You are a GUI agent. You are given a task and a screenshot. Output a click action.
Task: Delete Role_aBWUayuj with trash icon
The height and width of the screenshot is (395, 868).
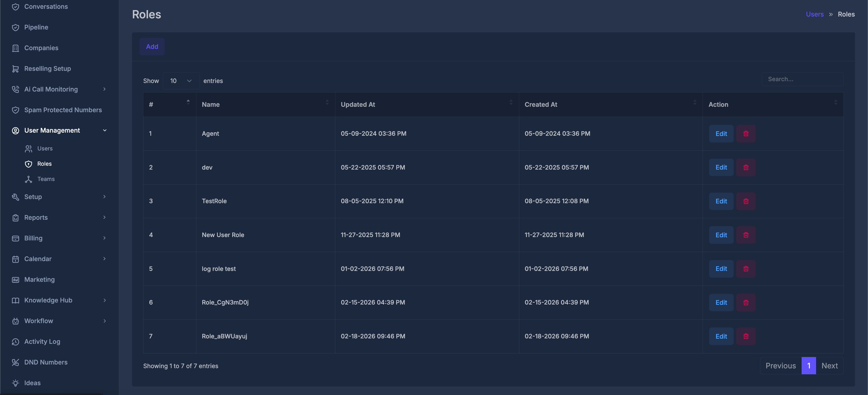(x=746, y=336)
